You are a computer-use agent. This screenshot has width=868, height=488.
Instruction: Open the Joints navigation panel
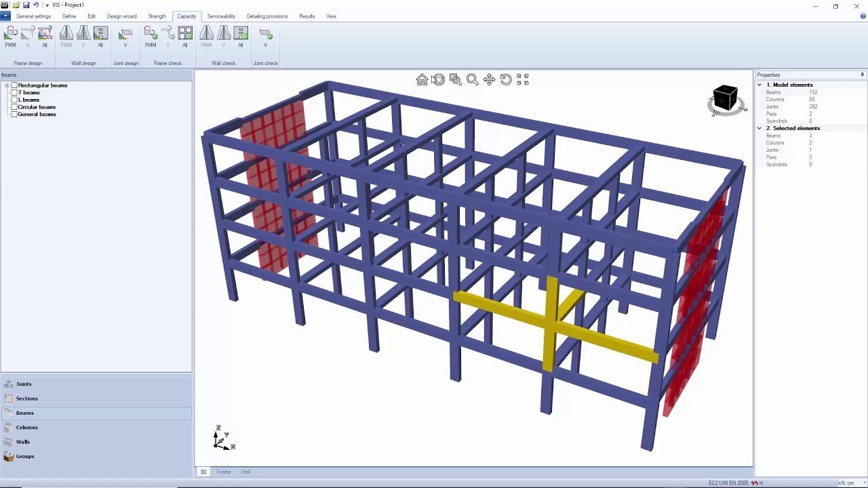pyautogui.click(x=96, y=384)
